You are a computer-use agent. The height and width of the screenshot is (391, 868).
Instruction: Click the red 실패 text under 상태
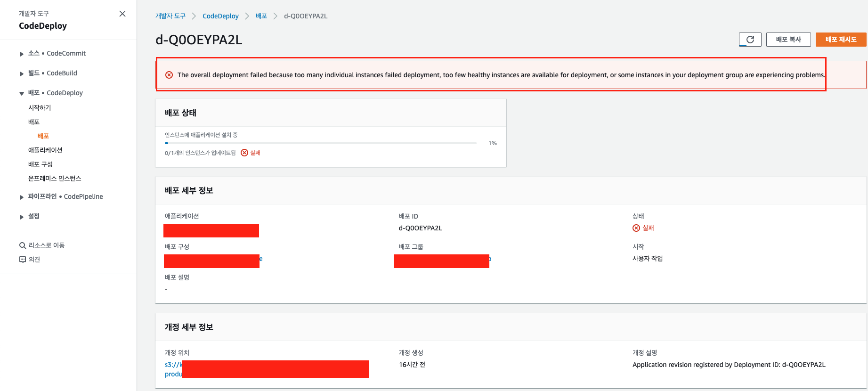(649, 228)
